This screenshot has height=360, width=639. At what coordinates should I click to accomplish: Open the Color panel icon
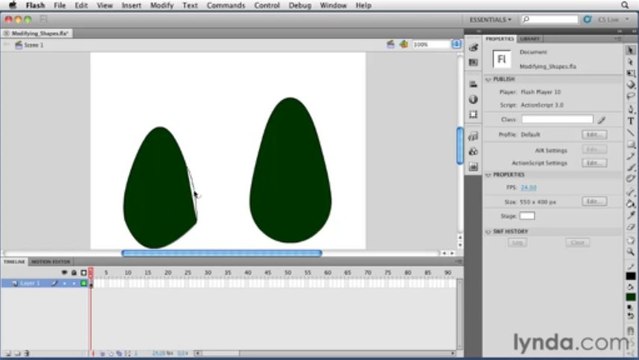[x=473, y=48]
